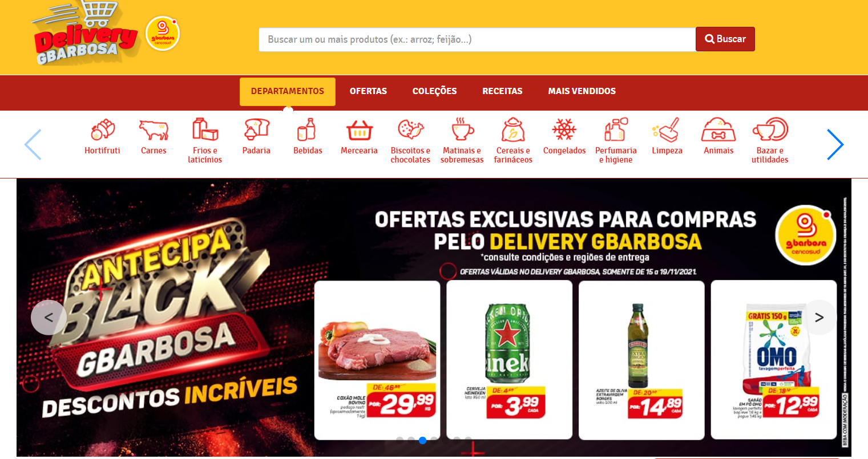Image resolution: width=868 pixels, height=459 pixels.
Task: Go back a banner with left arrow circle
Action: click(49, 318)
